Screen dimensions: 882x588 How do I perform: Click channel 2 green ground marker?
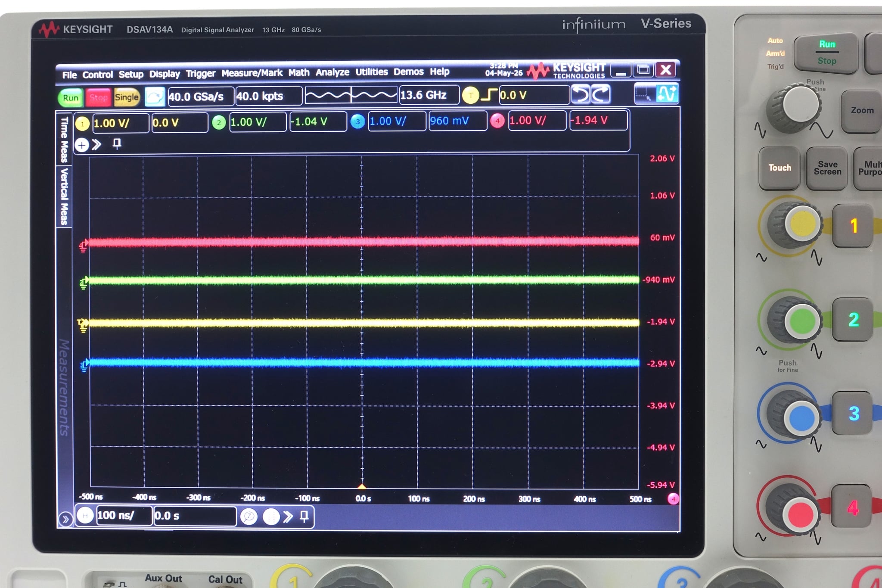click(x=84, y=283)
